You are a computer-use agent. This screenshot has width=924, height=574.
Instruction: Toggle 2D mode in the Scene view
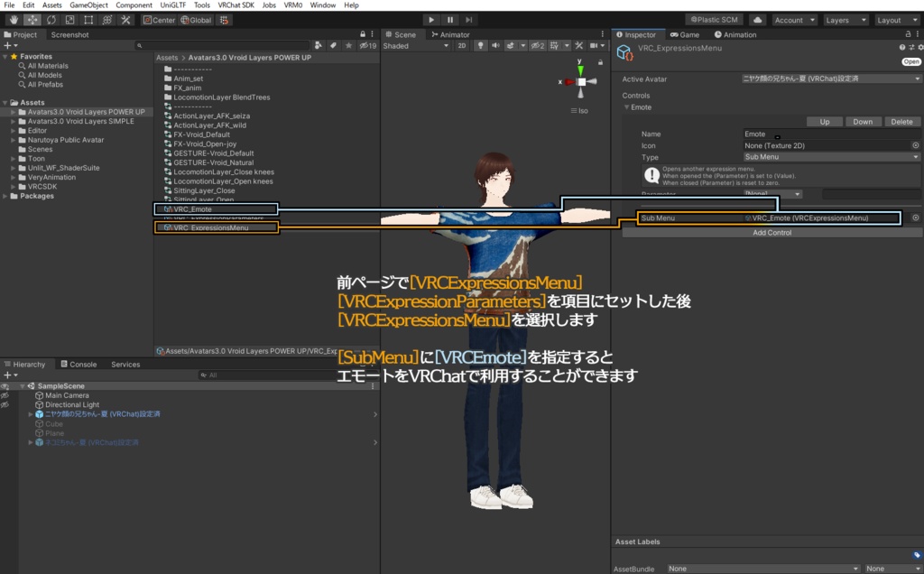click(x=460, y=47)
